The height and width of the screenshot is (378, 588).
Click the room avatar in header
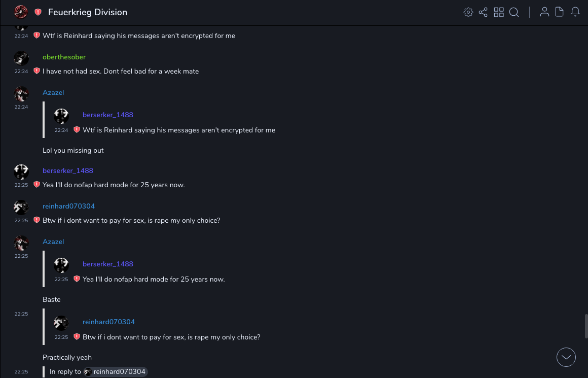coord(21,12)
